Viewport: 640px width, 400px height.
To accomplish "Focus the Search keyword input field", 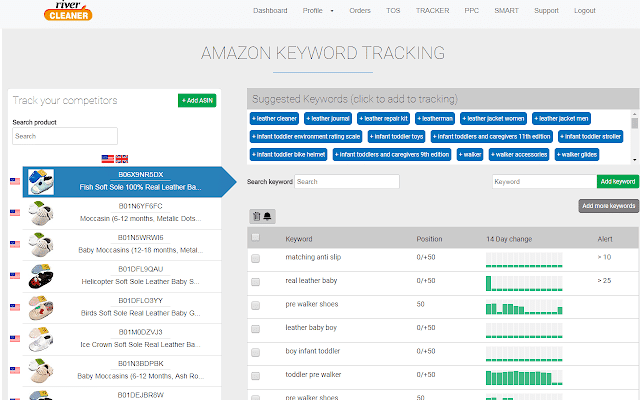I will click(x=347, y=182).
